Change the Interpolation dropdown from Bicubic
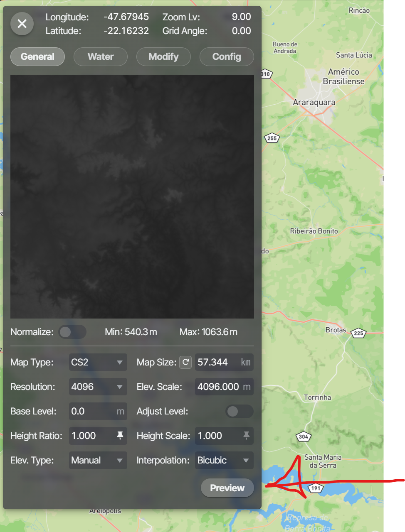 click(224, 460)
